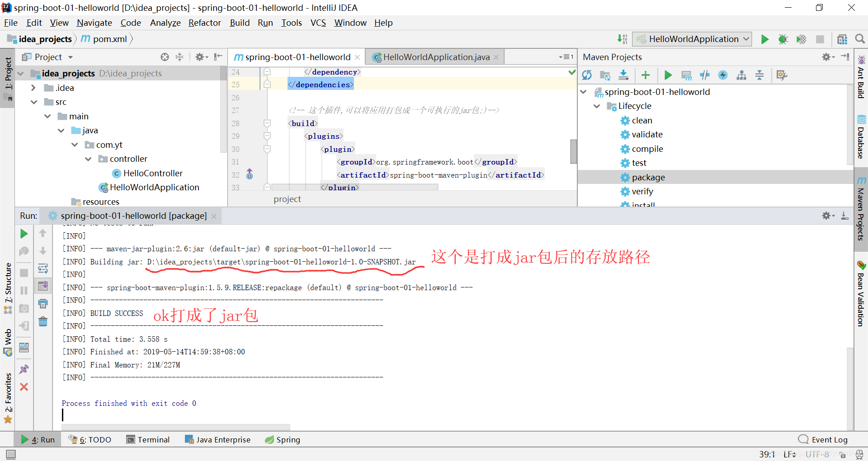Reimport all Maven projects icon

587,75
